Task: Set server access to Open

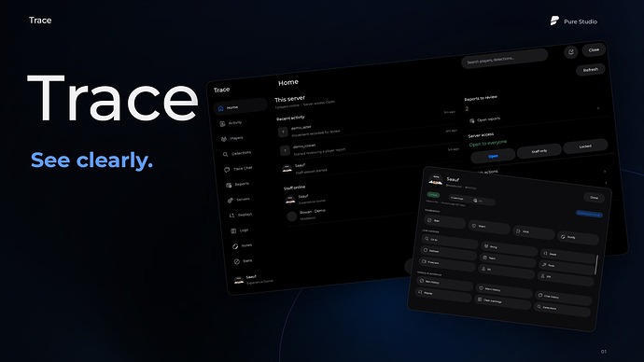Action: [x=493, y=156]
